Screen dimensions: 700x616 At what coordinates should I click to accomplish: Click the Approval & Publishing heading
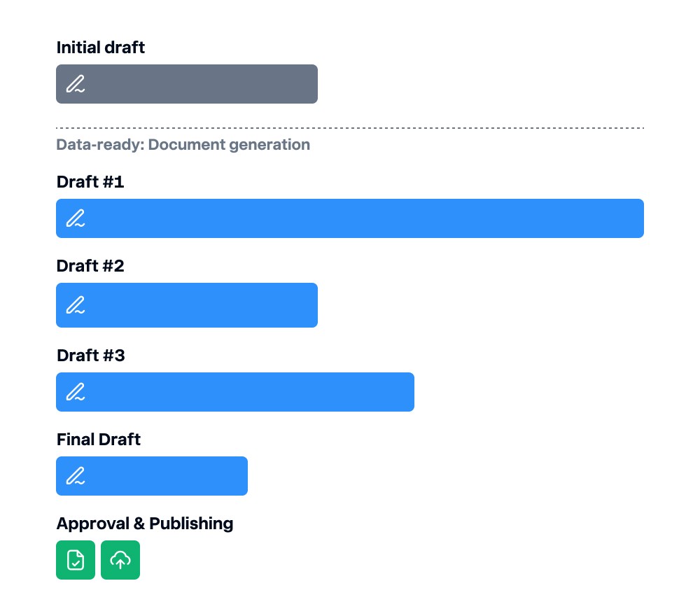[145, 523]
